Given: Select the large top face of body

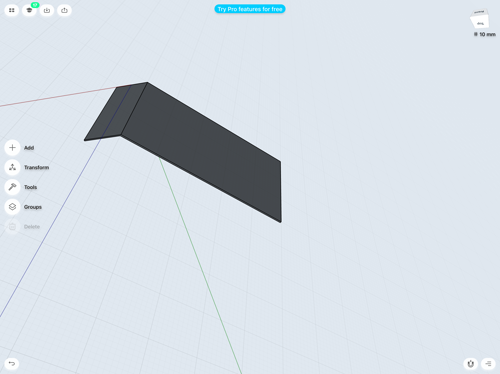Looking at the screenshot, I should pos(200,150).
